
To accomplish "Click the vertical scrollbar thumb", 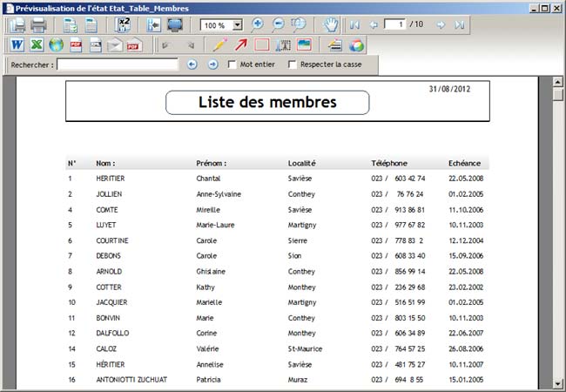I will 558,95.
